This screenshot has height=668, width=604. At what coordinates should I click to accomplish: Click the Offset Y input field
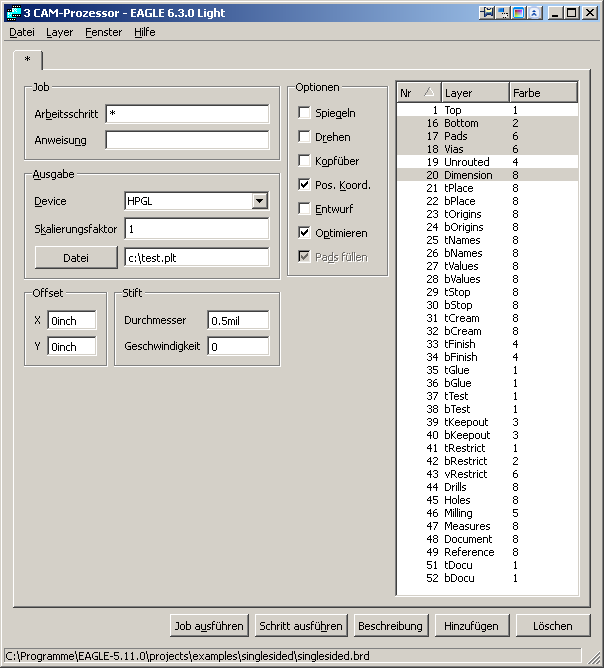pyautogui.click(x=72, y=347)
